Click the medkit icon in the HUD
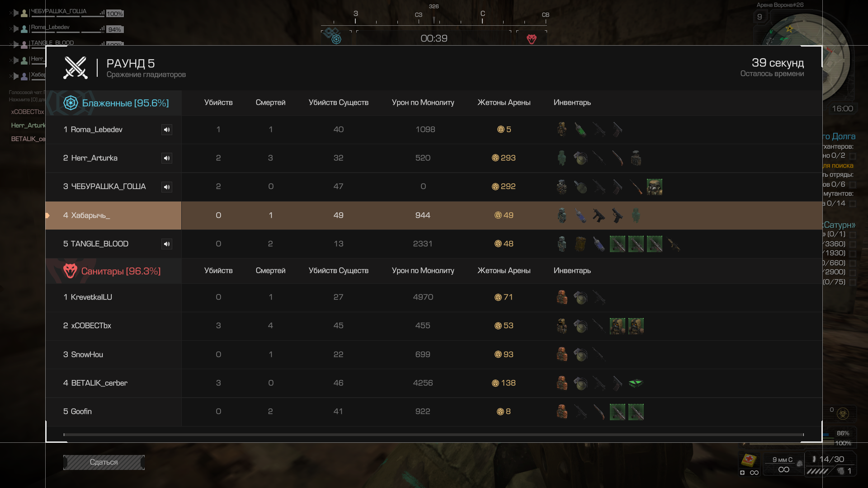The image size is (868, 488). pyautogui.click(x=749, y=460)
